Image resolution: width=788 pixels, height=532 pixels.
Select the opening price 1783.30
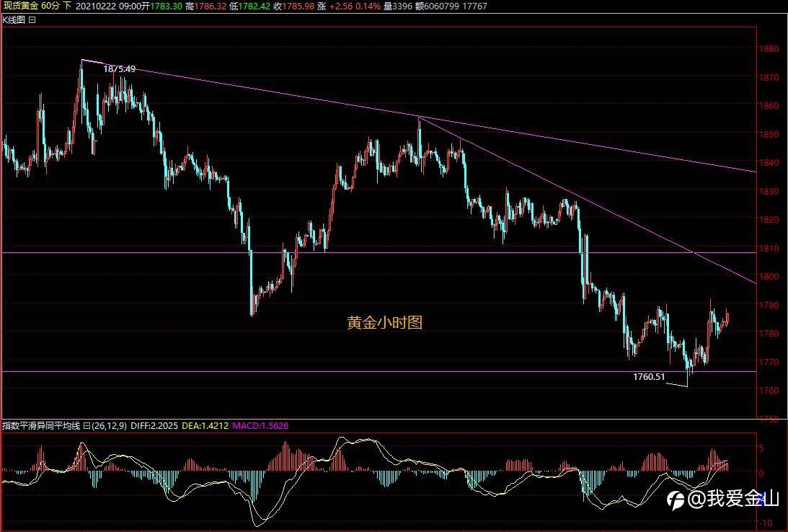(x=166, y=6)
